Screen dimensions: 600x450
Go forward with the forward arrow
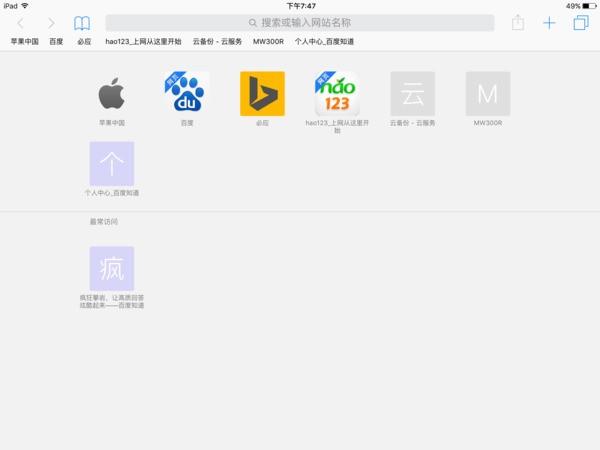coord(51,23)
